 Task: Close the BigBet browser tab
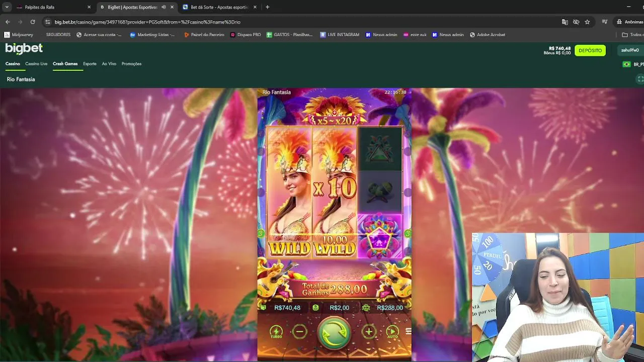[172, 7]
